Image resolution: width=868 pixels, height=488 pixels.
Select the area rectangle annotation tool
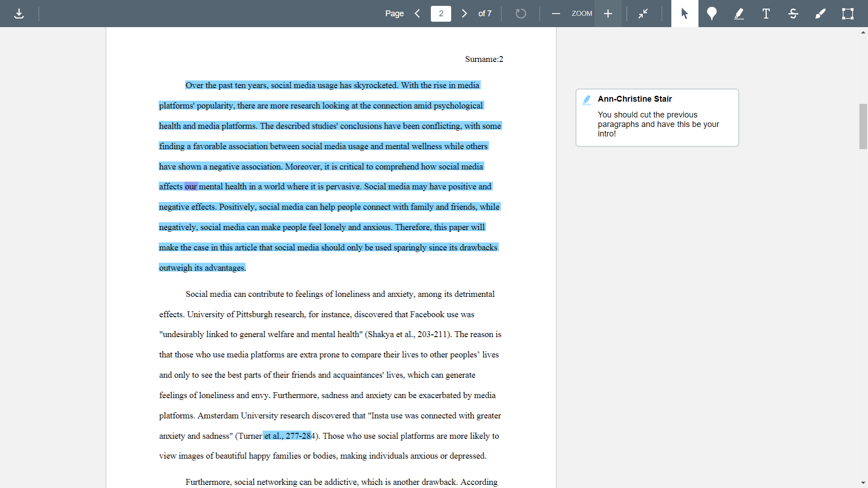click(x=848, y=14)
